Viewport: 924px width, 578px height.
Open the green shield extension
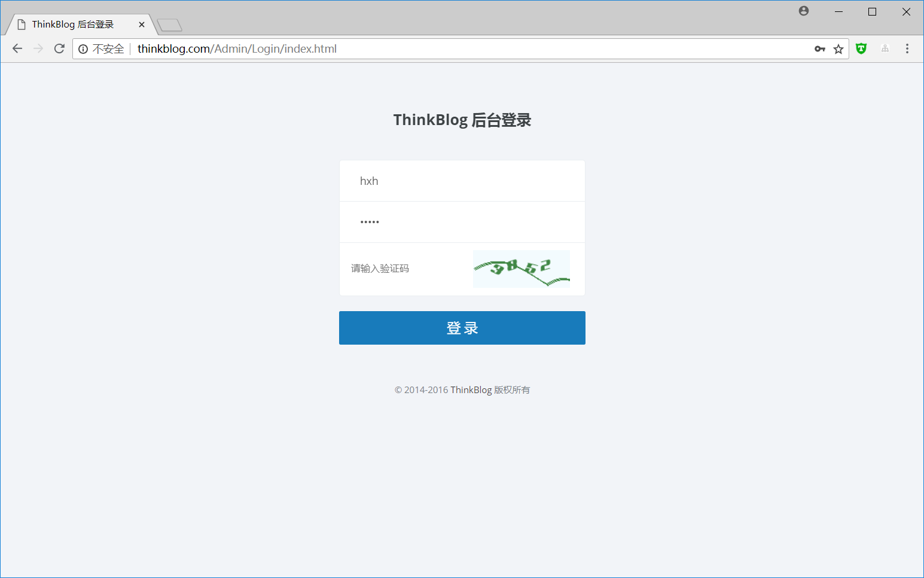pos(861,48)
